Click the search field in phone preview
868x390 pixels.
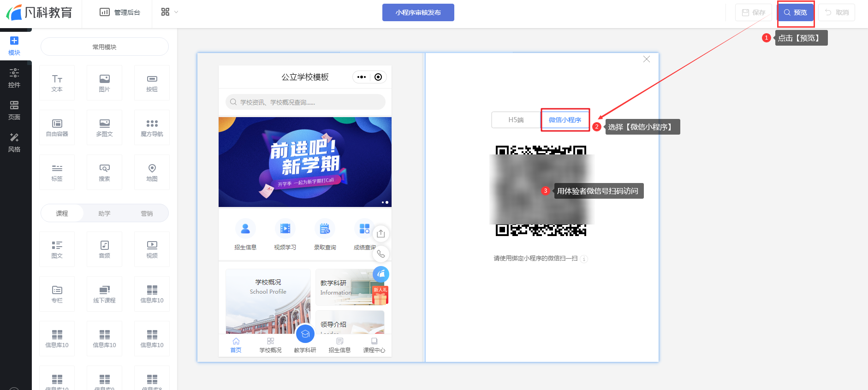tap(305, 102)
